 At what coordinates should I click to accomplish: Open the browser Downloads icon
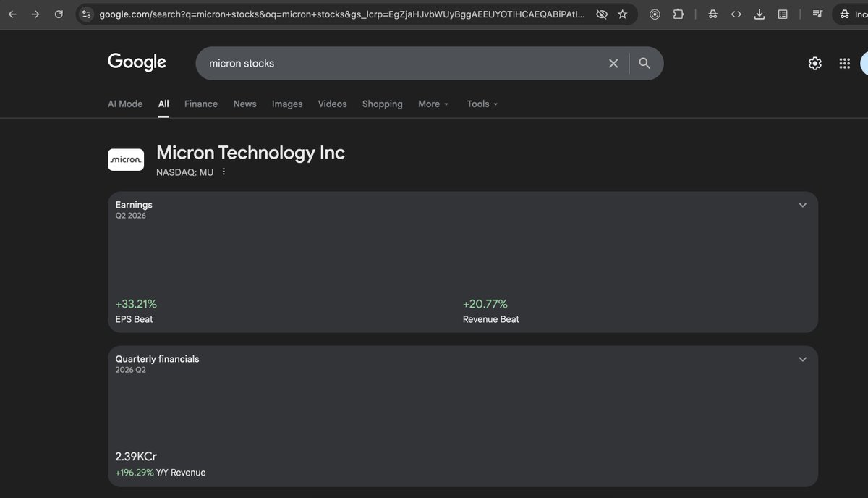(759, 14)
